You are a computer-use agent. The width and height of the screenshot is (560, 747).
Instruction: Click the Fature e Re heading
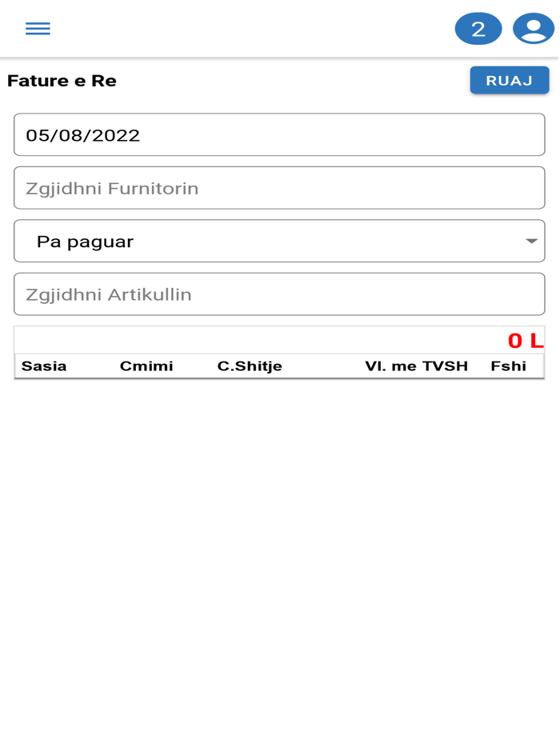coord(62,81)
